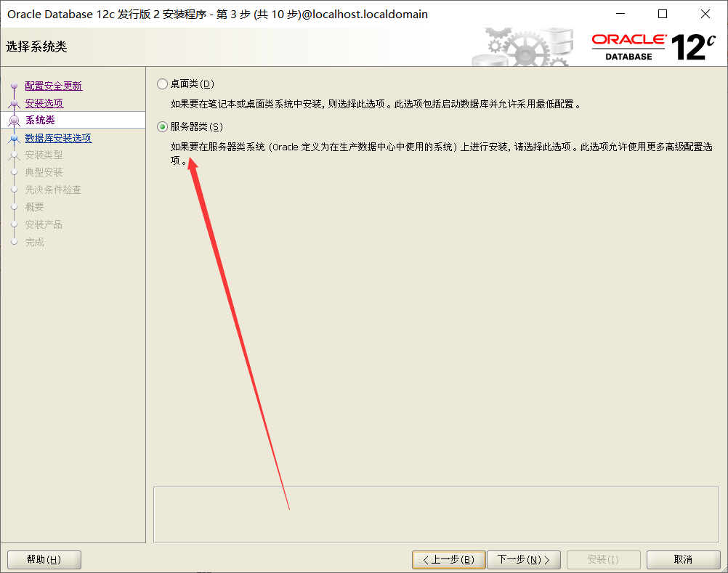Click the 服务器类 description text
Image resolution: width=728 pixels, height=573 pixels.
click(x=441, y=153)
